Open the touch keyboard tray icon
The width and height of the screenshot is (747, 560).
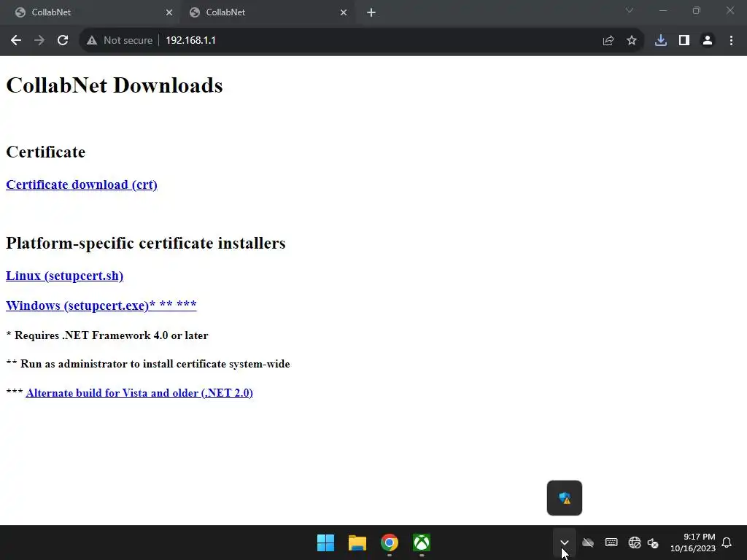tap(611, 542)
